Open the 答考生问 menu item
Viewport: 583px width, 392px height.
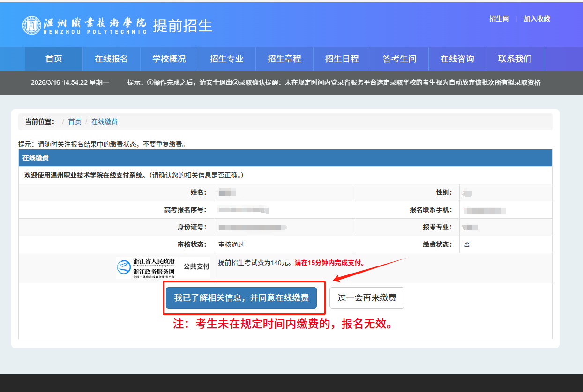pos(399,59)
